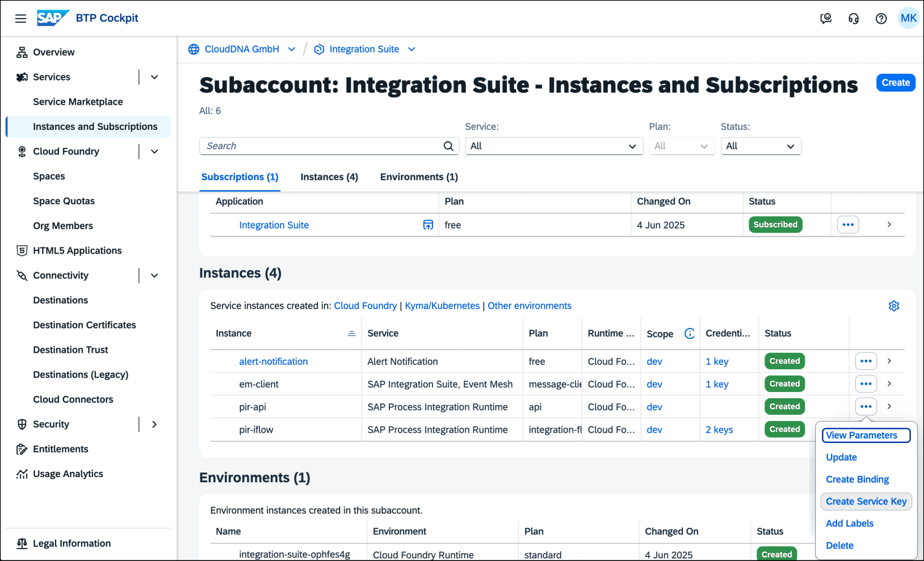Click the Security shield icon

pyautogui.click(x=22, y=424)
